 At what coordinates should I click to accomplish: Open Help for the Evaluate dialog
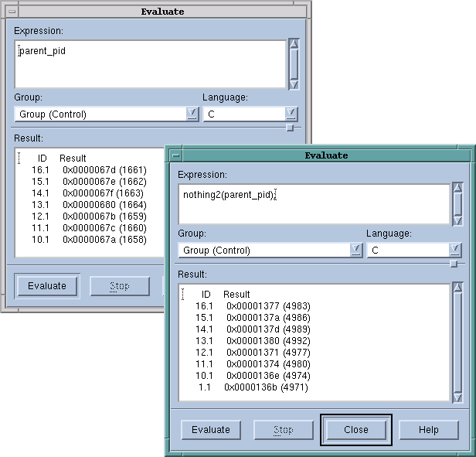(x=429, y=430)
